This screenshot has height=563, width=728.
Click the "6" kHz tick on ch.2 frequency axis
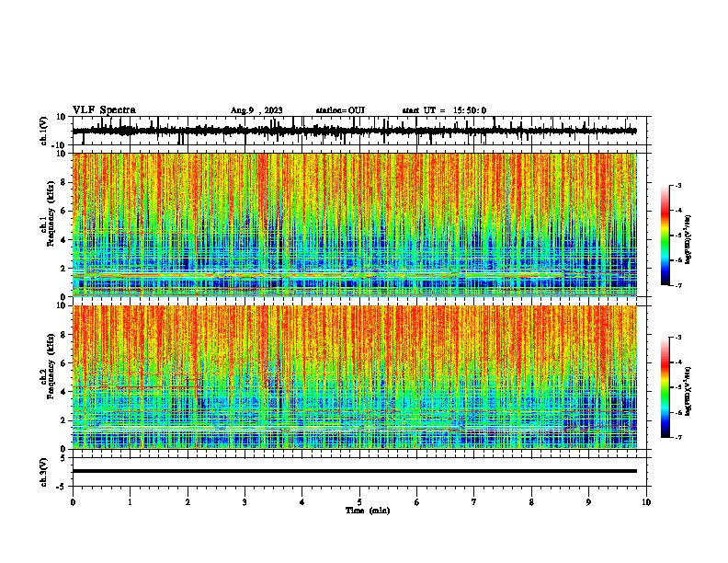[64, 363]
